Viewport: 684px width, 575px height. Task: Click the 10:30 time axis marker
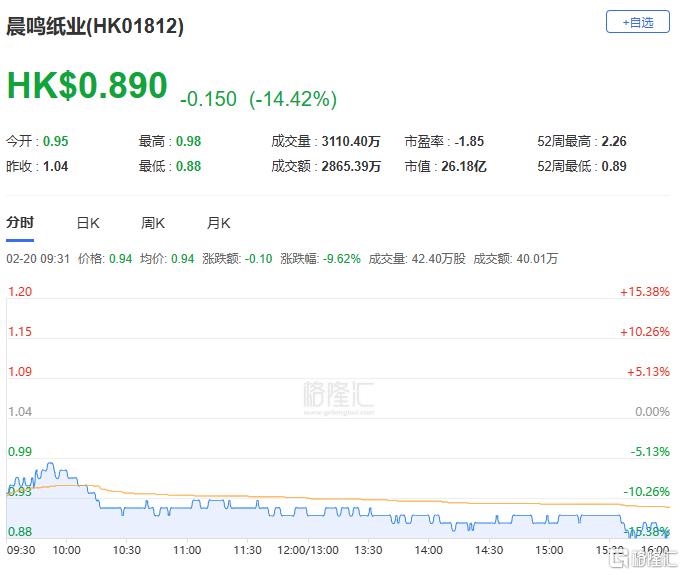[127, 550]
